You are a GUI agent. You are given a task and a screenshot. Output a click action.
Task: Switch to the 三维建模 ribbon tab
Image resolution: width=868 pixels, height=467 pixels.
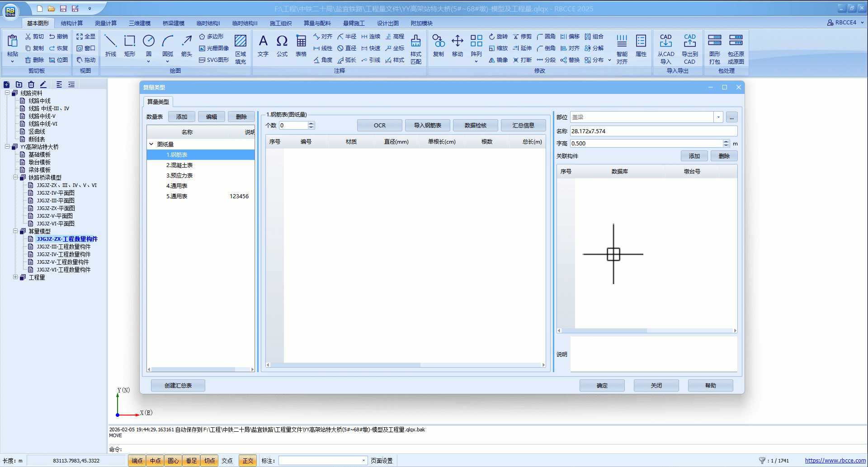(139, 23)
